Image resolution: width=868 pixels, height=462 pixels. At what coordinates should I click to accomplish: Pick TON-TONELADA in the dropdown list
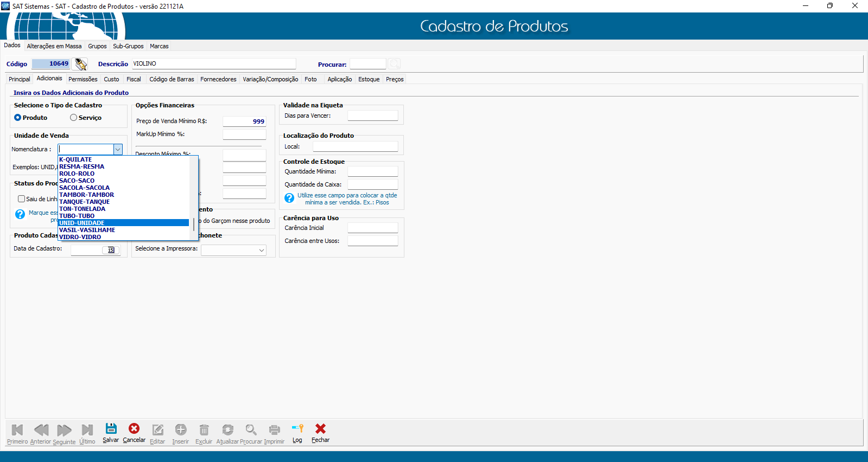(83, 209)
